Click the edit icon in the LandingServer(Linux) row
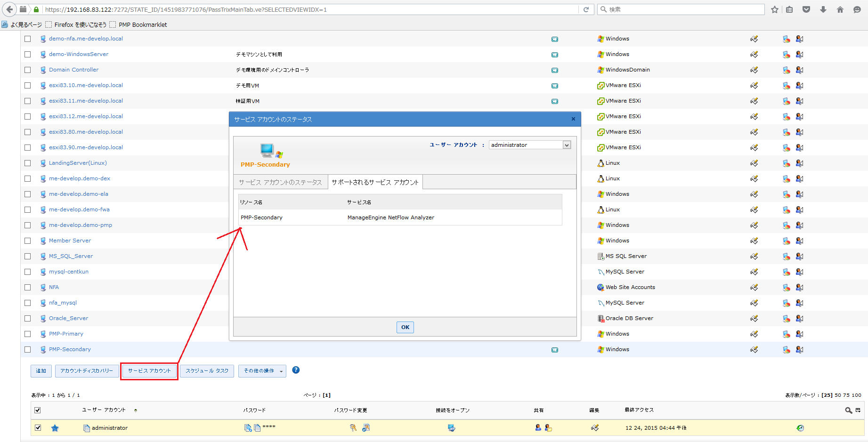The width and height of the screenshot is (868, 442). point(754,163)
